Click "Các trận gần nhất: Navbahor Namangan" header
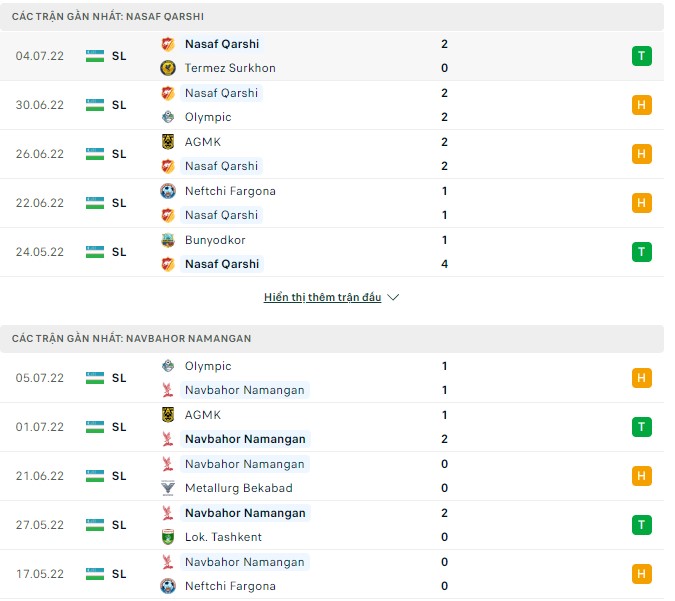The image size is (675, 601). pyautogui.click(x=131, y=339)
